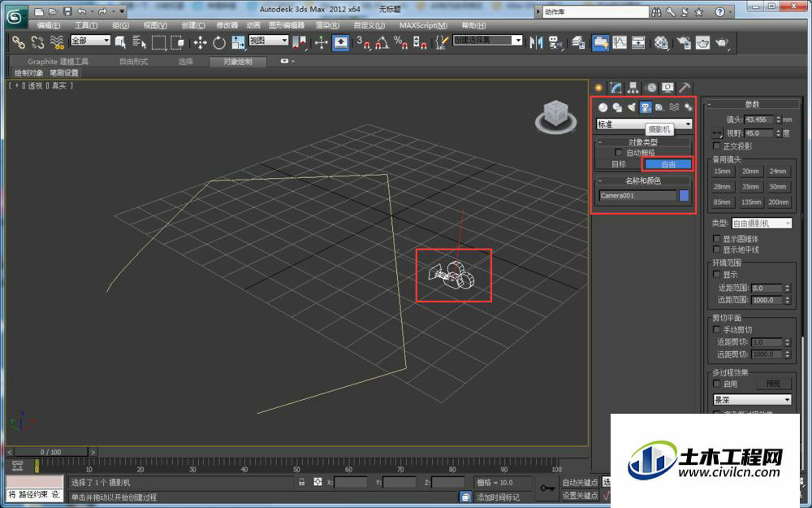Open the MAXScript(M) menu
Viewport: 812px width, 508px height.
[x=423, y=25]
